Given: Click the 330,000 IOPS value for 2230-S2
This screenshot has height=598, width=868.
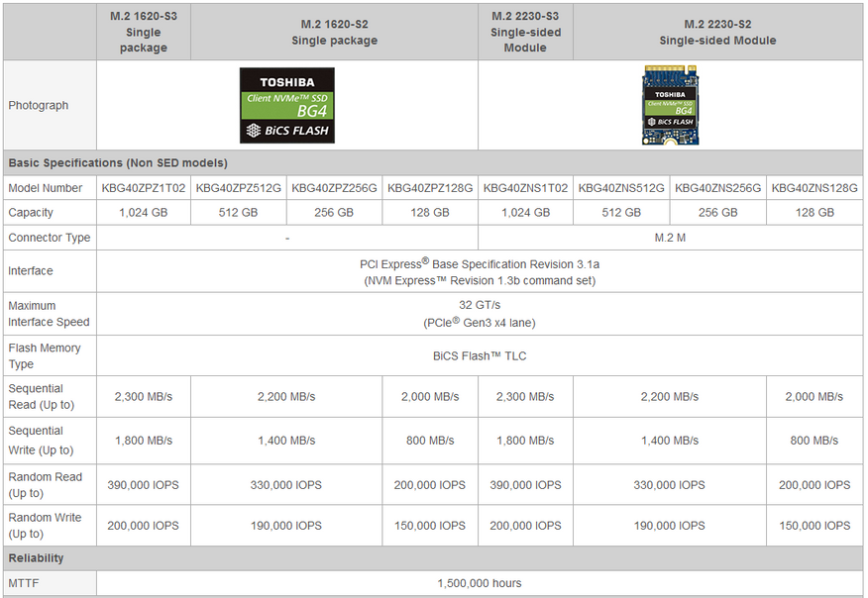Looking at the screenshot, I should click(x=670, y=484).
